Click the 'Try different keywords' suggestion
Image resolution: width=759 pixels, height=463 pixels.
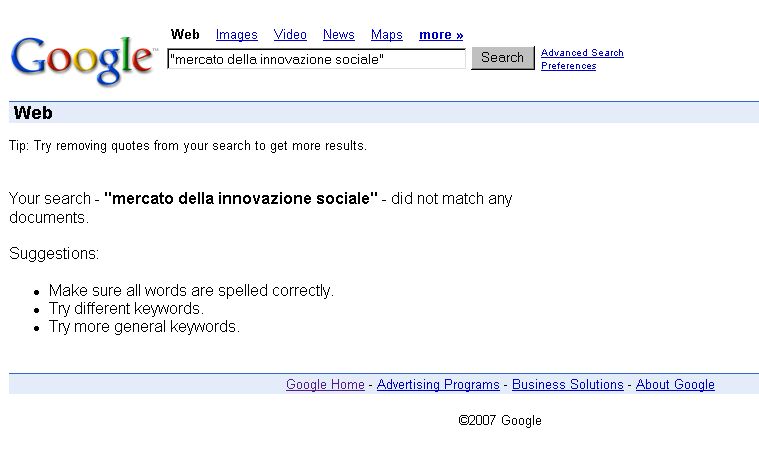coord(126,309)
